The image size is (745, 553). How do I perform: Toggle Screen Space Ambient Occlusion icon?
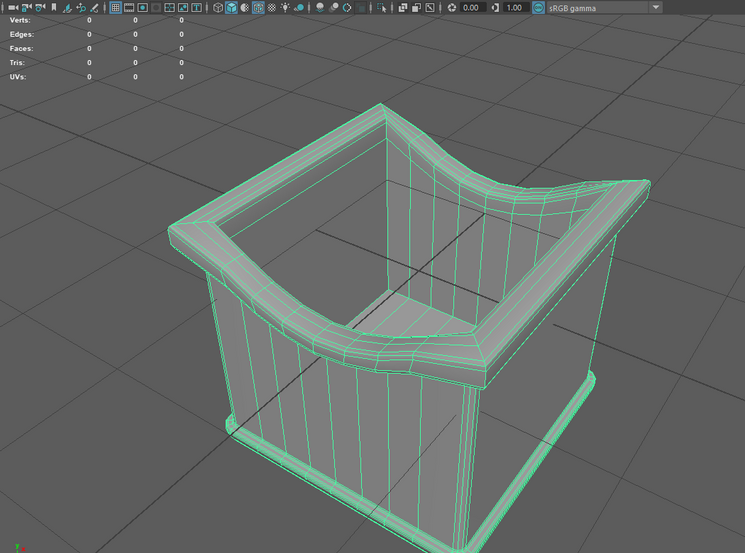click(320, 8)
